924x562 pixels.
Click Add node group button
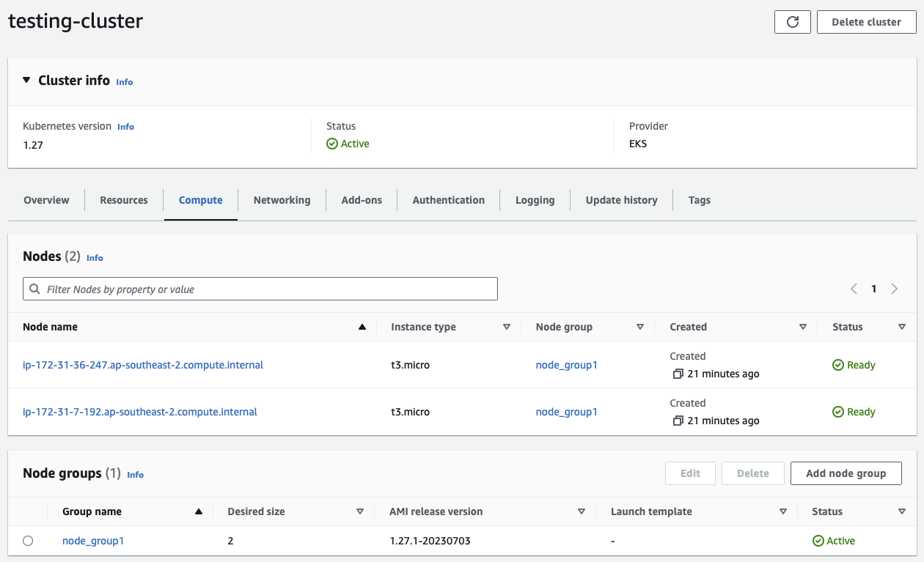point(846,473)
